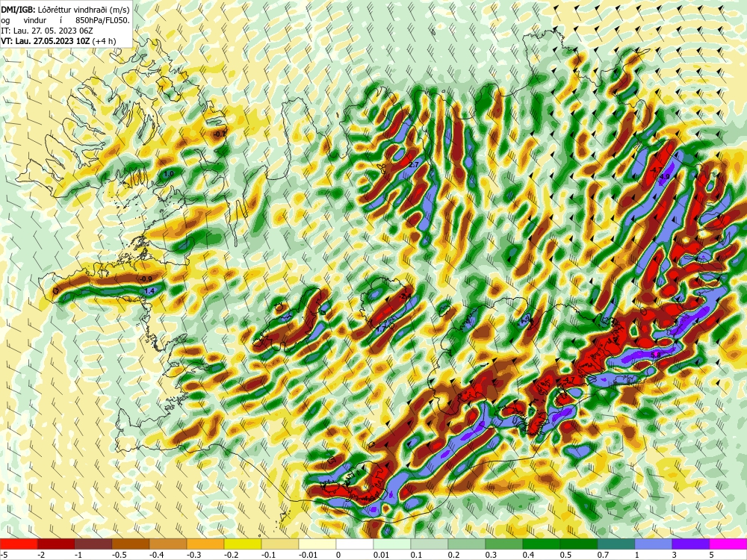The image size is (747, 560).
Task: Click the tan legend swatch starting at -0.1
Action: pyautogui.click(x=280, y=544)
